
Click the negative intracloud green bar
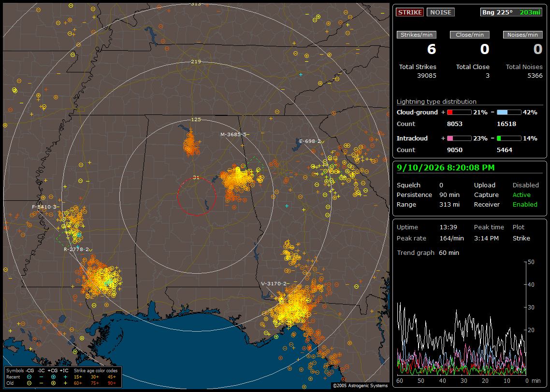click(509, 139)
